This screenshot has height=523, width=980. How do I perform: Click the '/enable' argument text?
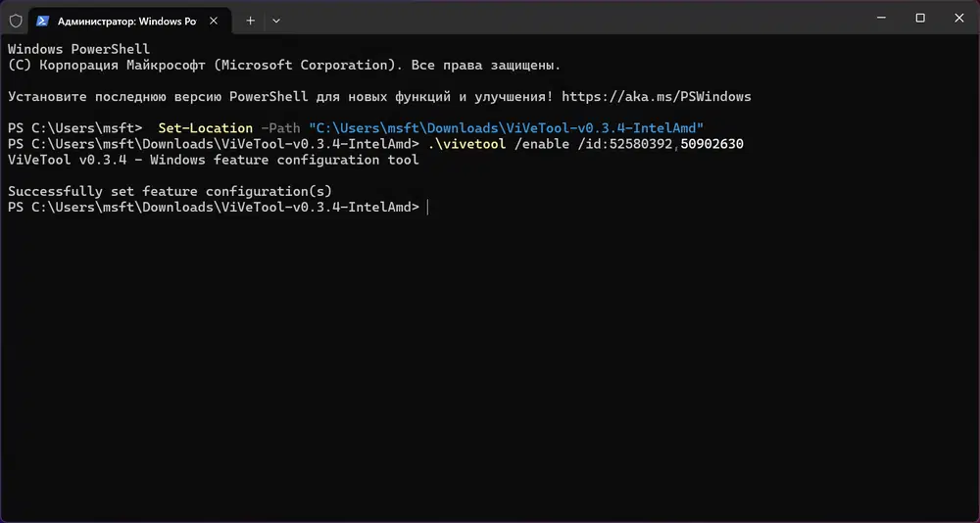point(541,144)
